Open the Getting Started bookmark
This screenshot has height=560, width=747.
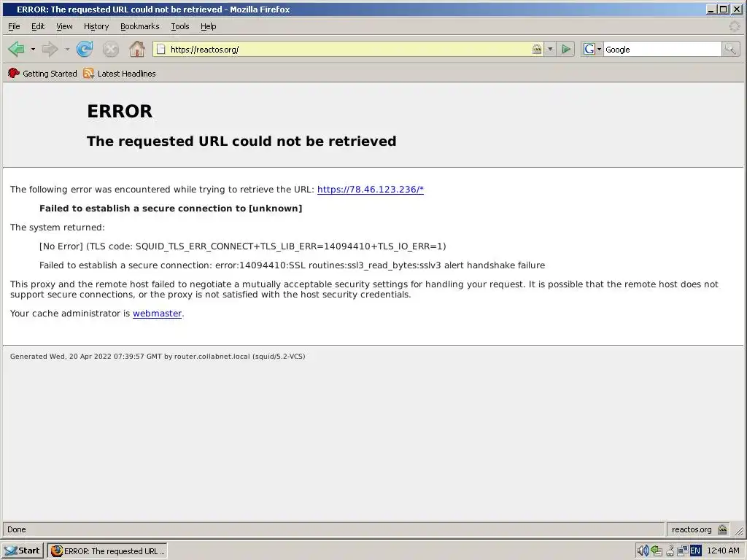pyautogui.click(x=42, y=74)
